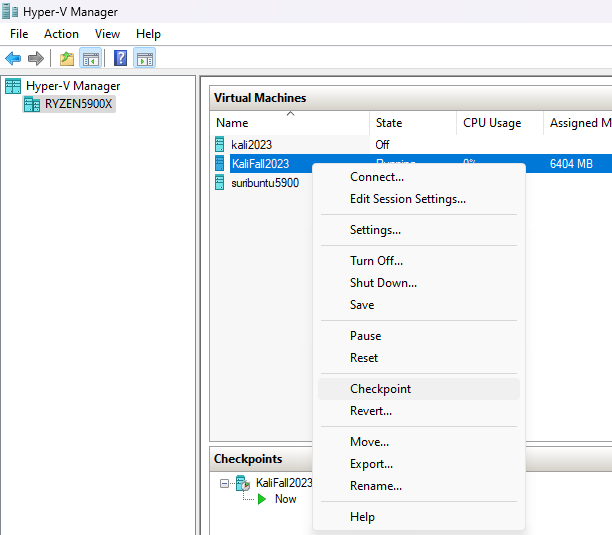Choose Export... from the context menu
The width and height of the screenshot is (612, 535).
419,464
